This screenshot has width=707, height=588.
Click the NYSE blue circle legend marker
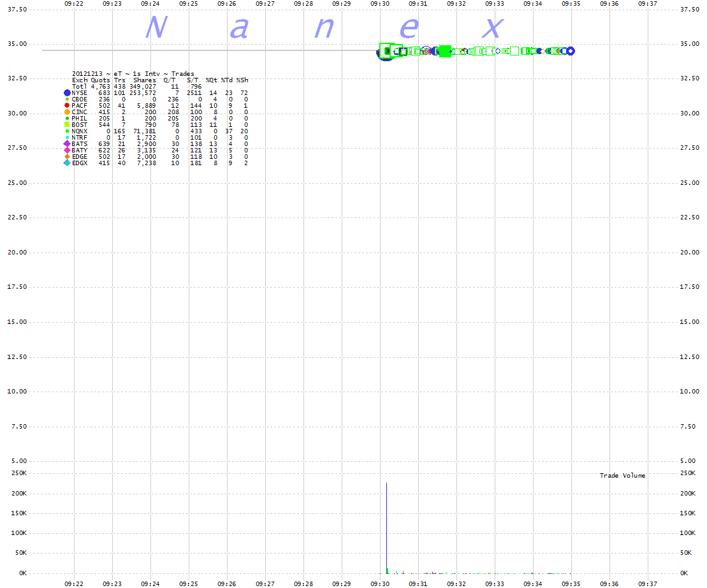67,93
